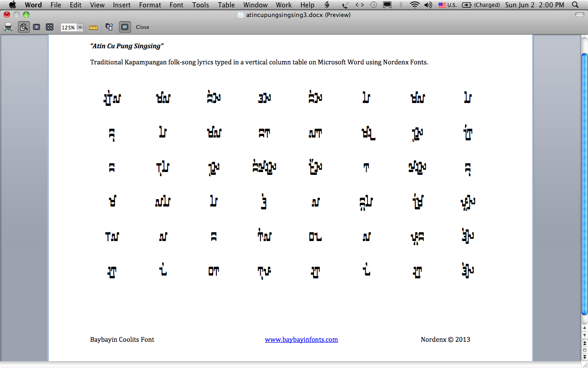
Task: Switch to one page view
Action: (36, 27)
